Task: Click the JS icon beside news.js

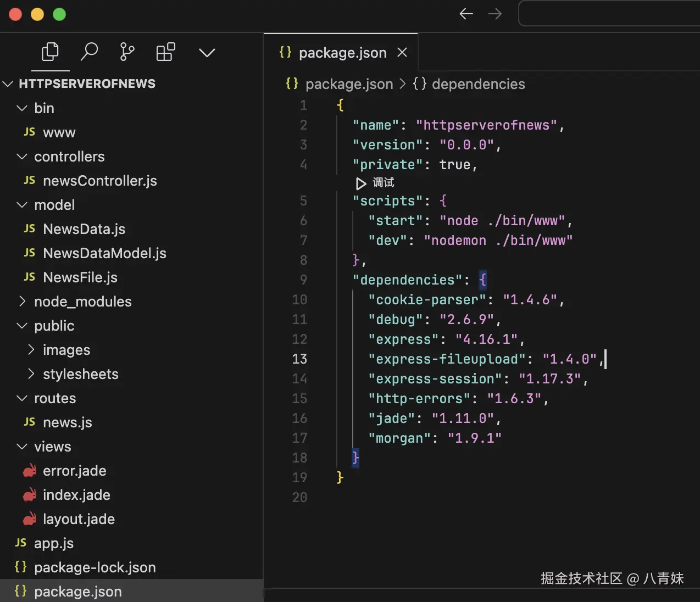Action: pos(30,422)
